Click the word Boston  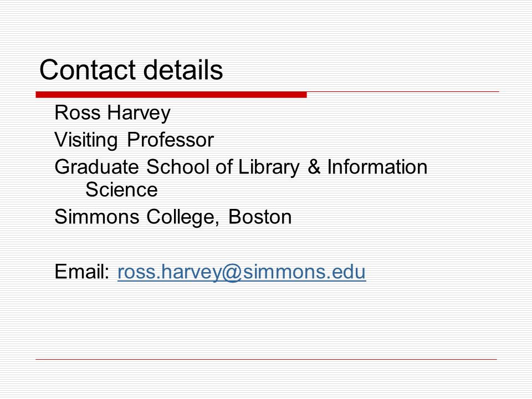260,217
